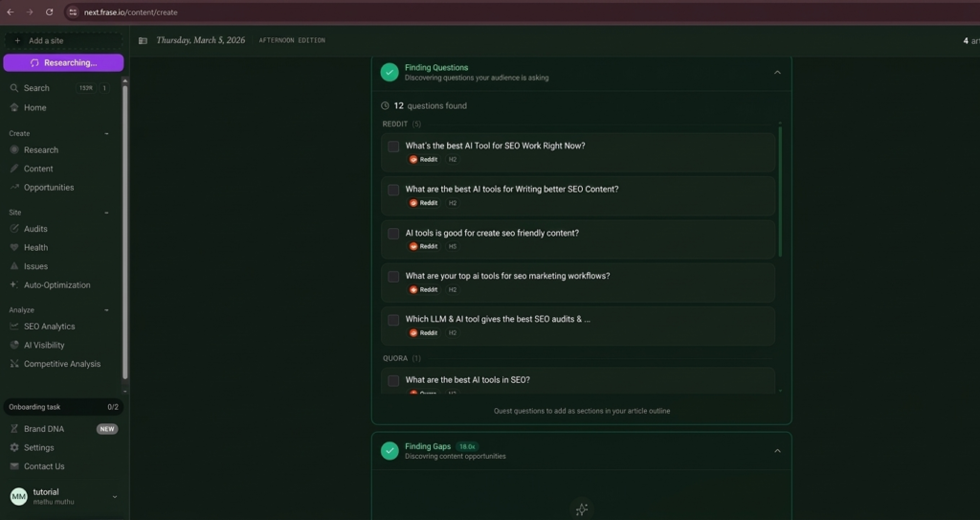980x520 pixels.
Task: Open the Research sidebar item
Action: pyautogui.click(x=40, y=150)
